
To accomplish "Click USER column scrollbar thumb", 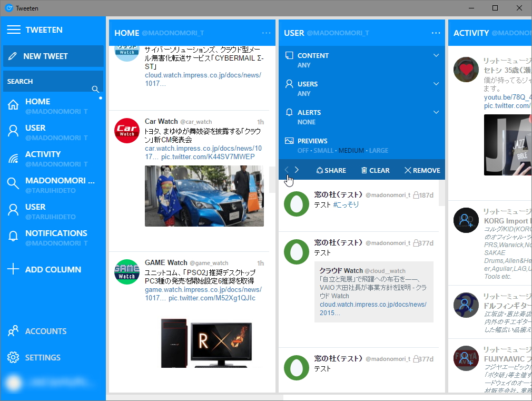I will point(442,193).
